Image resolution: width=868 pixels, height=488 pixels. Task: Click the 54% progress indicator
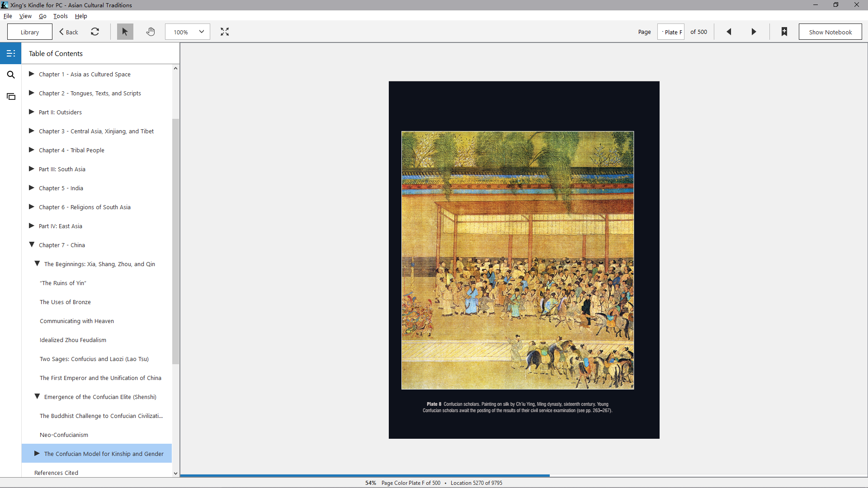(371, 483)
